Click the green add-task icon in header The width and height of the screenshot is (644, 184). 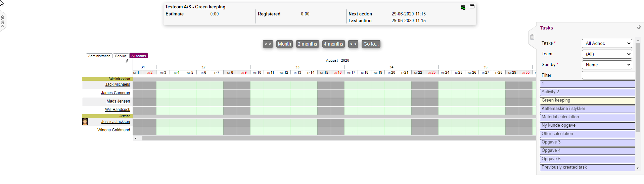(463, 7)
